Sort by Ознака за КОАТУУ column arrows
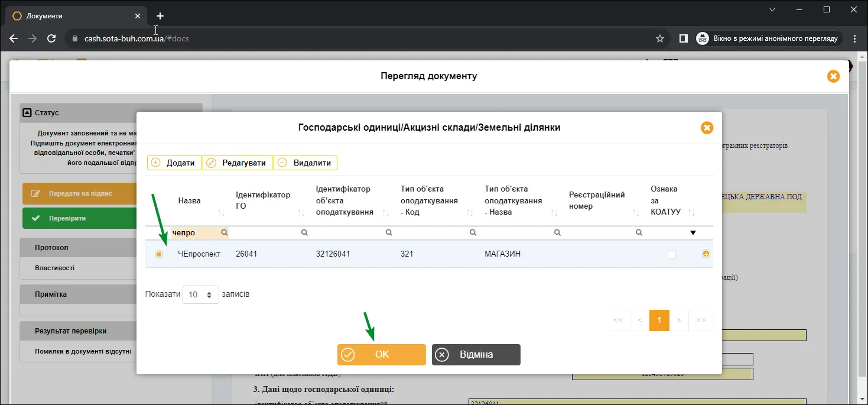This screenshot has width=868, height=405. (692, 212)
